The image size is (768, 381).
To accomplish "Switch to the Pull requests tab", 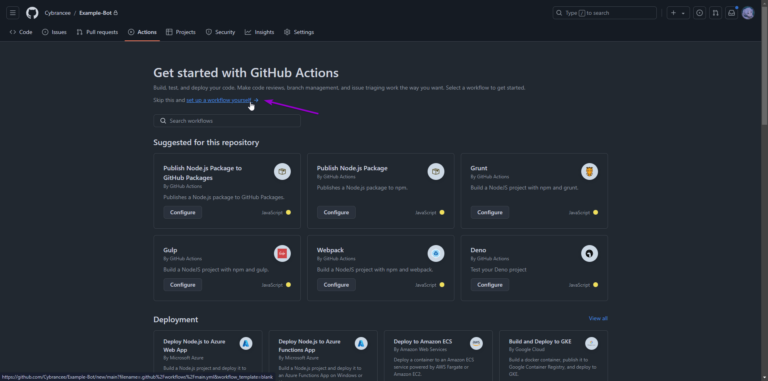I will [97, 32].
